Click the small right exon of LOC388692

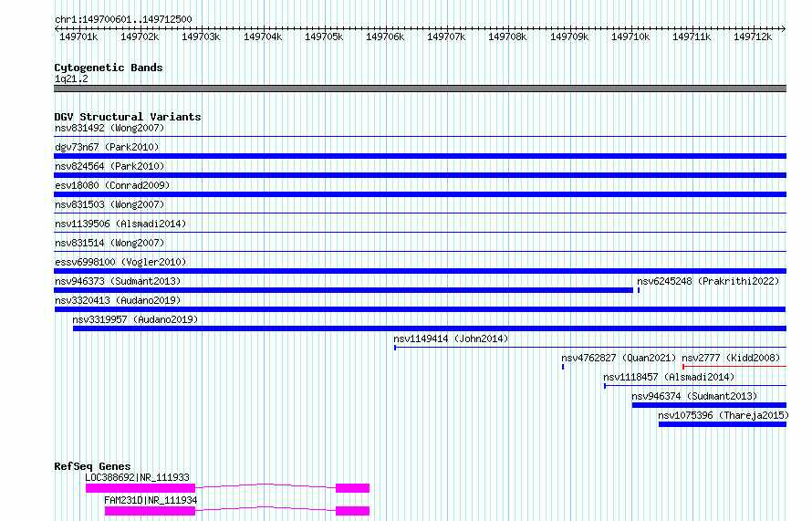point(353,488)
